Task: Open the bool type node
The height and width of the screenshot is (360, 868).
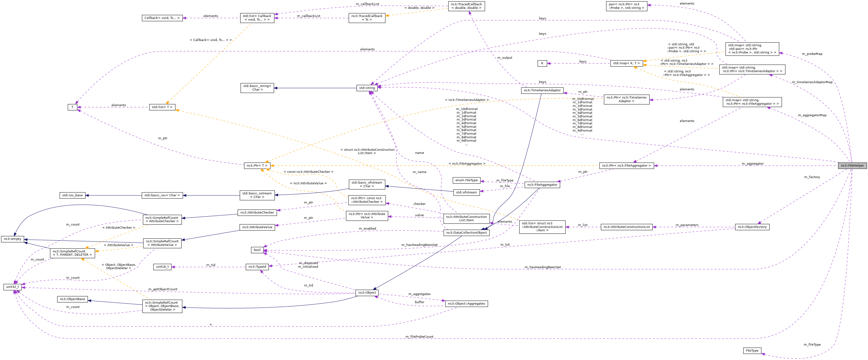Action: coord(257,250)
